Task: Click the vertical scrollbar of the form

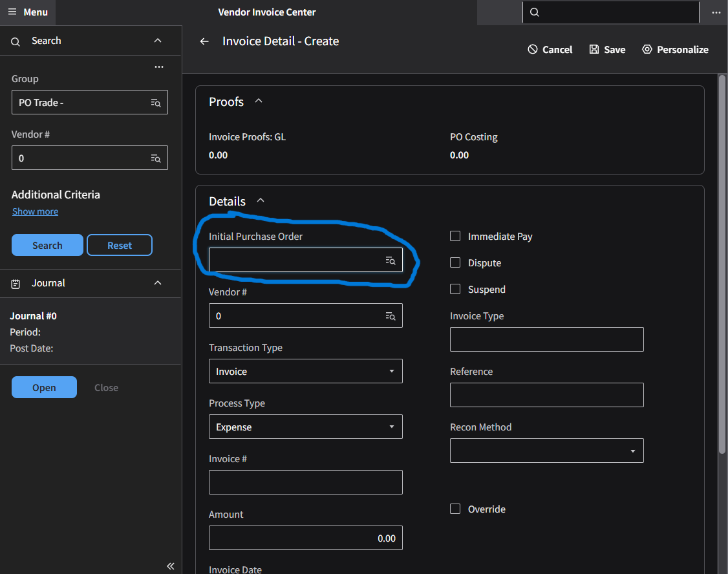Action: pyautogui.click(x=722, y=259)
